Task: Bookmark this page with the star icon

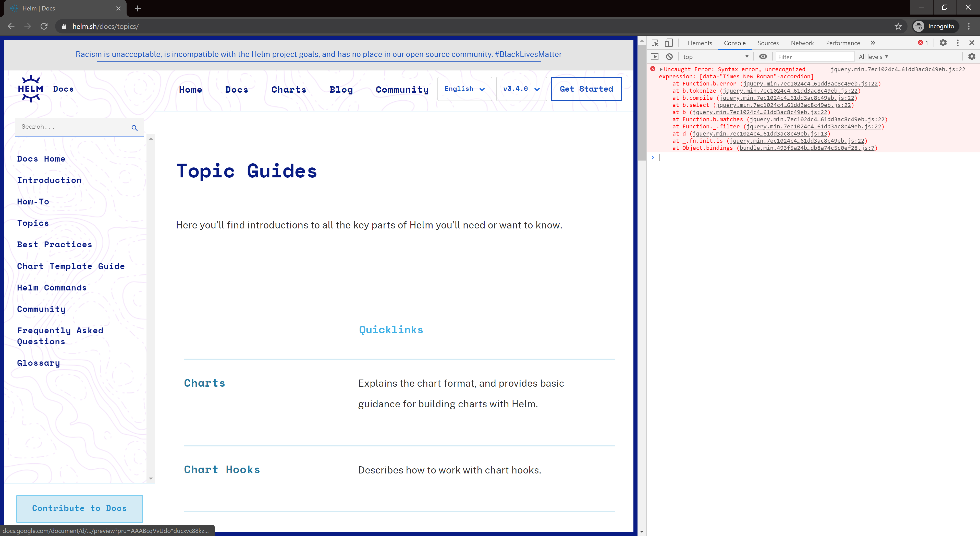Action: [898, 26]
